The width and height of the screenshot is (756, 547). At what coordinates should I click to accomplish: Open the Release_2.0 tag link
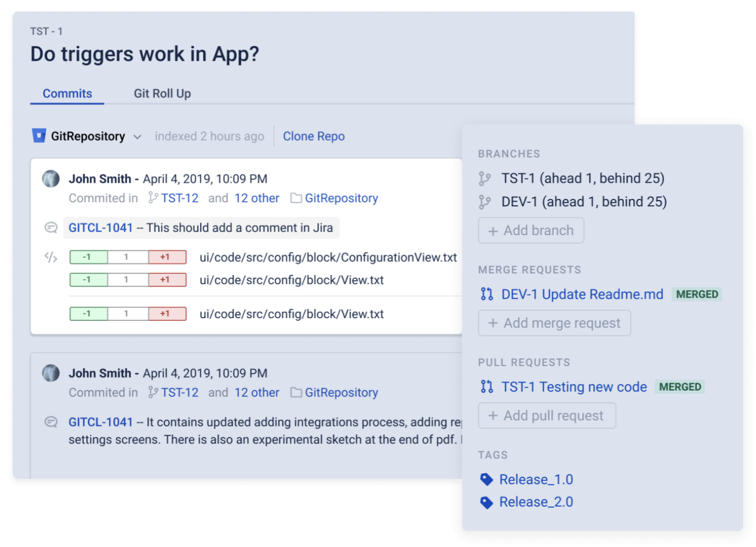coord(536,502)
